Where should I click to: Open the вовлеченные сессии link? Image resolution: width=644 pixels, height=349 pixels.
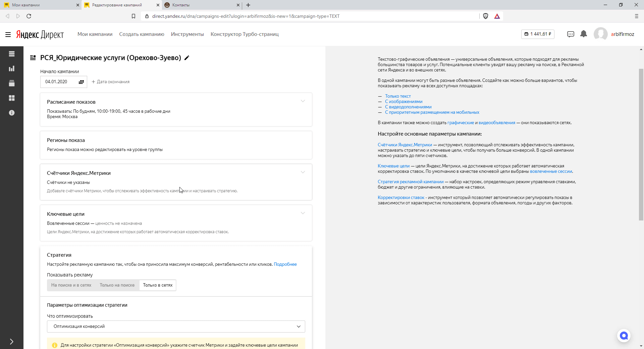[x=551, y=171]
